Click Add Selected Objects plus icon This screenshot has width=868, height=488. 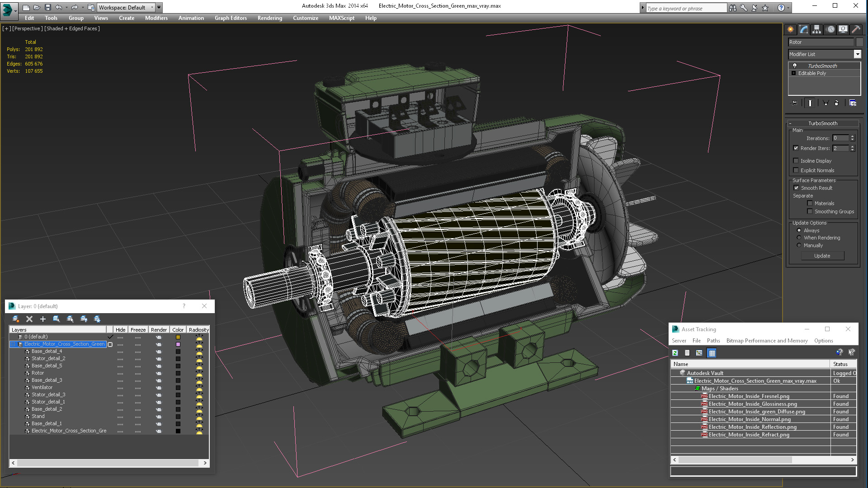pyautogui.click(x=43, y=319)
